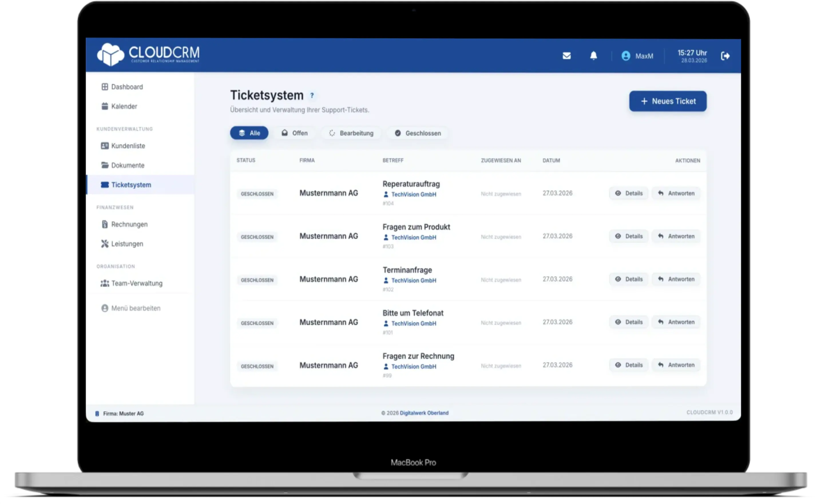
Task: Click the Menü bearbeiten circle icon
Action: point(105,308)
